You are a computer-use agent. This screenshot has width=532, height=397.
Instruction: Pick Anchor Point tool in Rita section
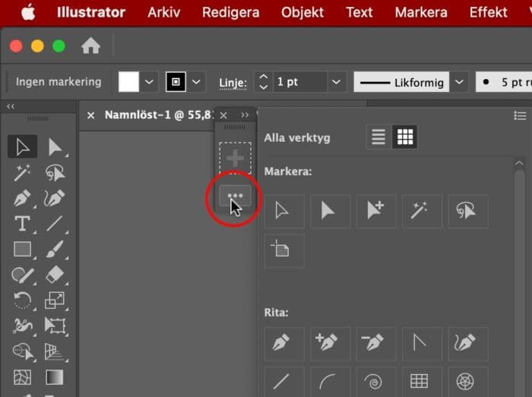coord(422,343)
